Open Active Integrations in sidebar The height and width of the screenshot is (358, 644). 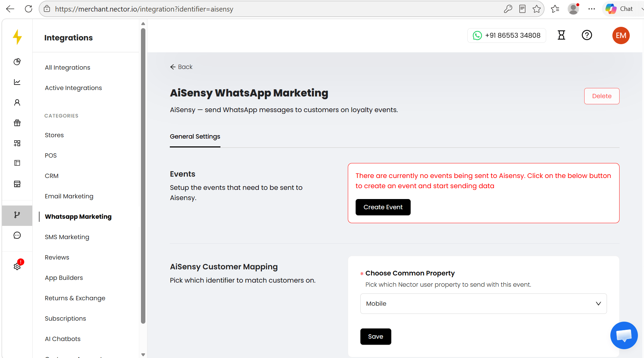pos(73,88)
